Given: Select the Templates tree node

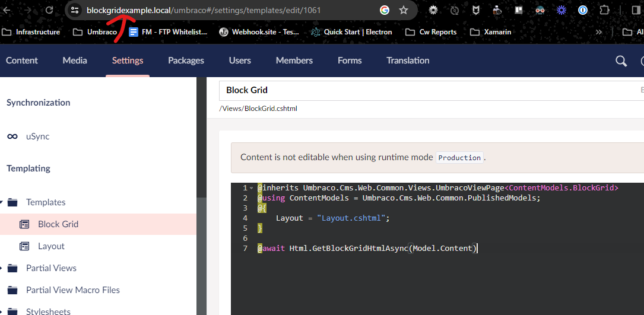Looking at the screenshot, I should click(46, 202).
